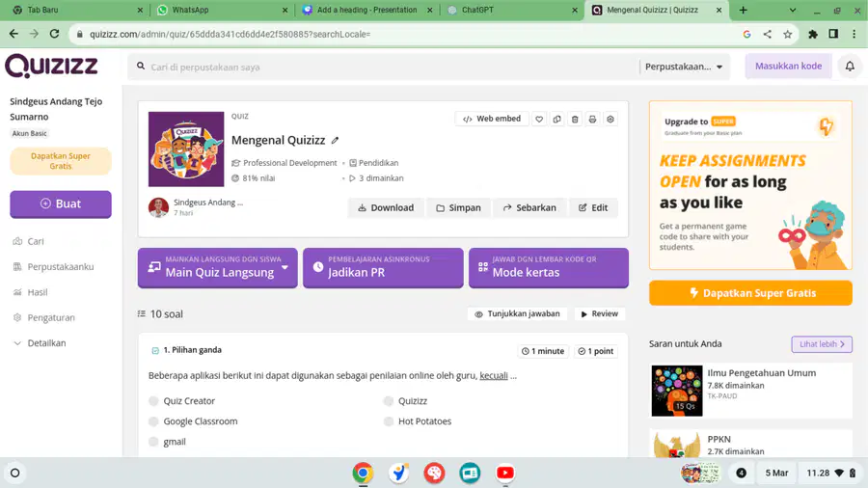Image resolution: width=868 pixels, height=488 pixels.
Task: Click the Quizizz logo
Action: [x=51, y=67]
